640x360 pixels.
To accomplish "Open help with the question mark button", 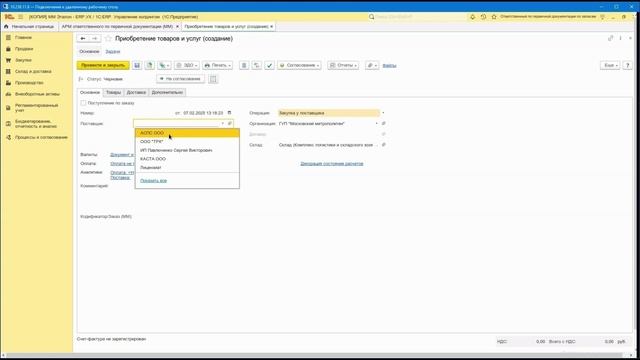I will tap(628, 65).
